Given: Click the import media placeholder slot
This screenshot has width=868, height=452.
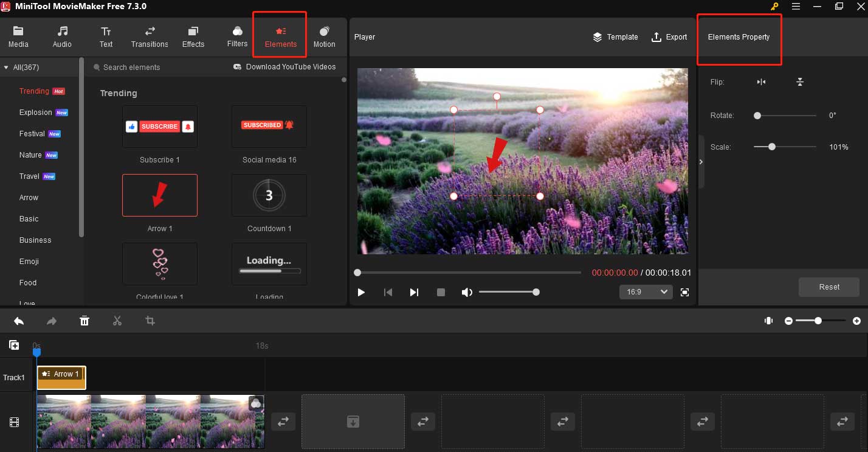Looking at the screenshot, I should pos(353,422).
